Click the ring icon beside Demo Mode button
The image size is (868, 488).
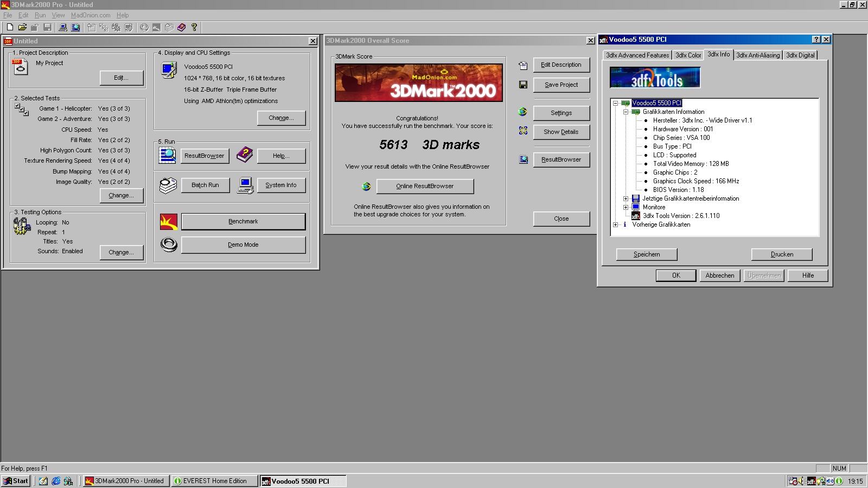click(x=169, y=245)
